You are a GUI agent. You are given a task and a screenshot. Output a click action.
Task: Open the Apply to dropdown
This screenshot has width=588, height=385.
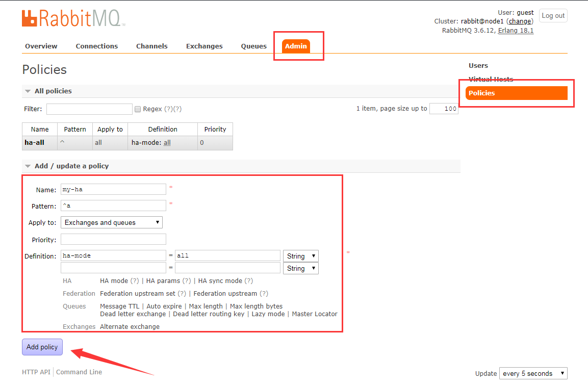(x=111, y=223)
